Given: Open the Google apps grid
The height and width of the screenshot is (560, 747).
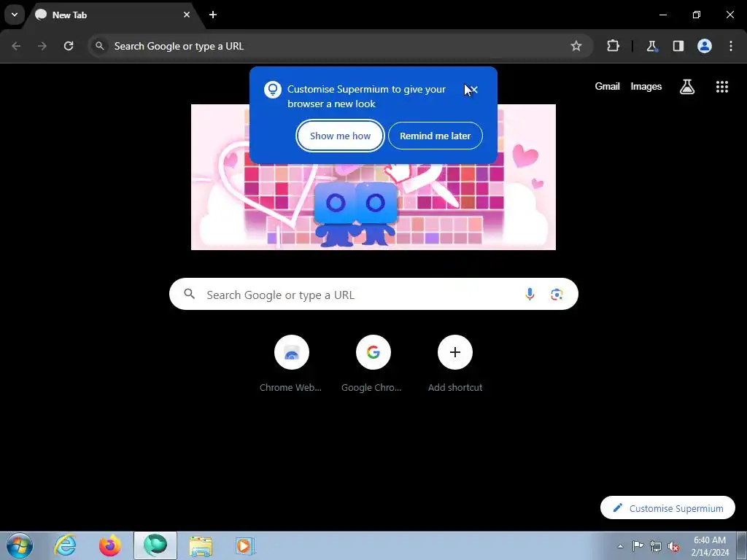Looking at the screenshot, I should click(x=721, y=87).
